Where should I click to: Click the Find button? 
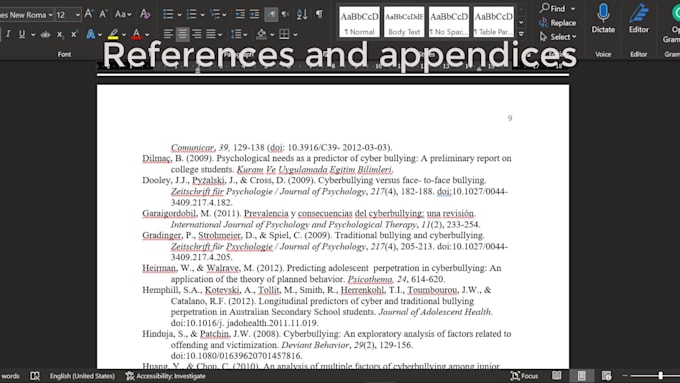tap(553, 8)
